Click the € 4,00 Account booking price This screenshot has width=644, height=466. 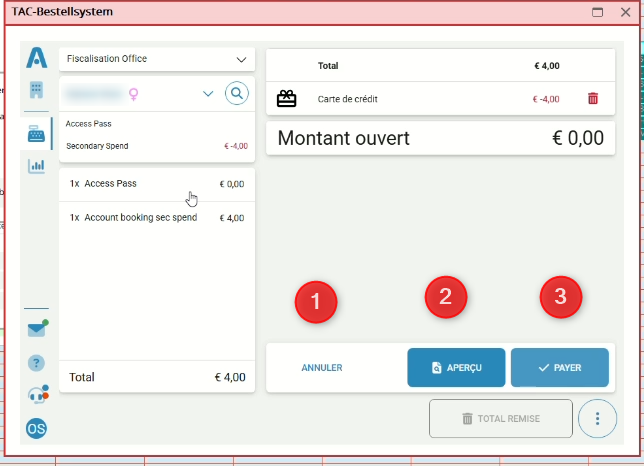tap(232, 218)
